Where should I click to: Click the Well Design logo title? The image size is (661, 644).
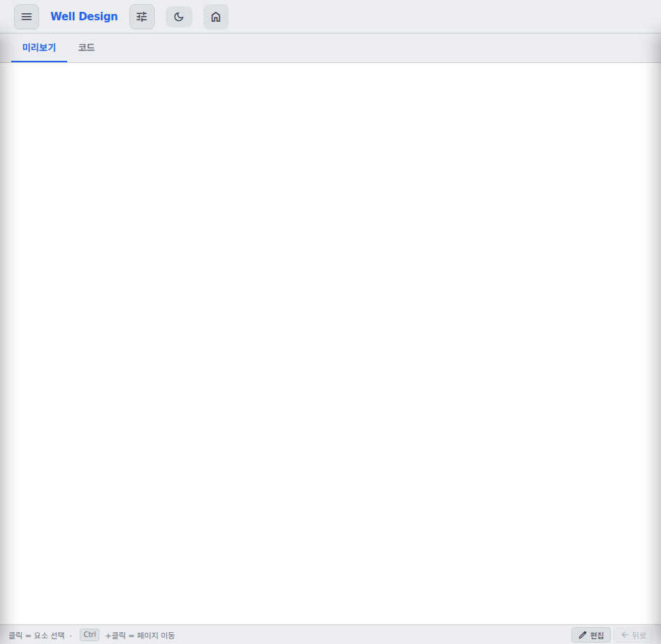84,17
